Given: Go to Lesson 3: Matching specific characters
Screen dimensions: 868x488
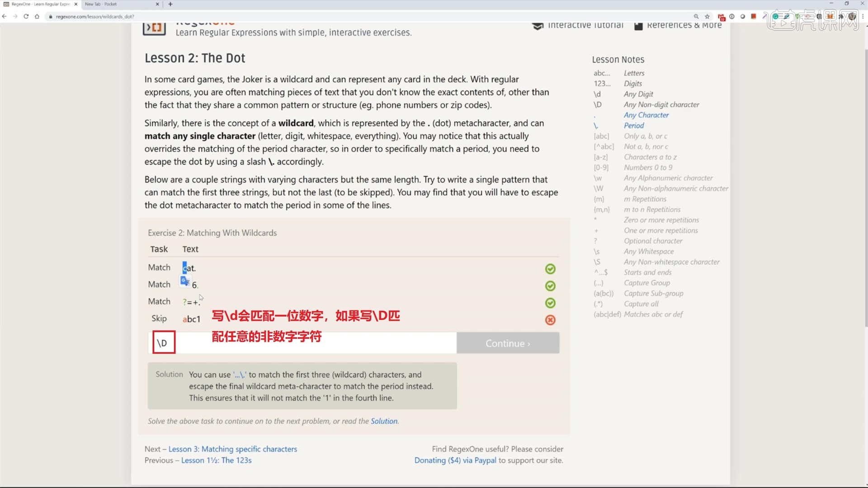Looking at the screenshot, I should click(233, 449).
